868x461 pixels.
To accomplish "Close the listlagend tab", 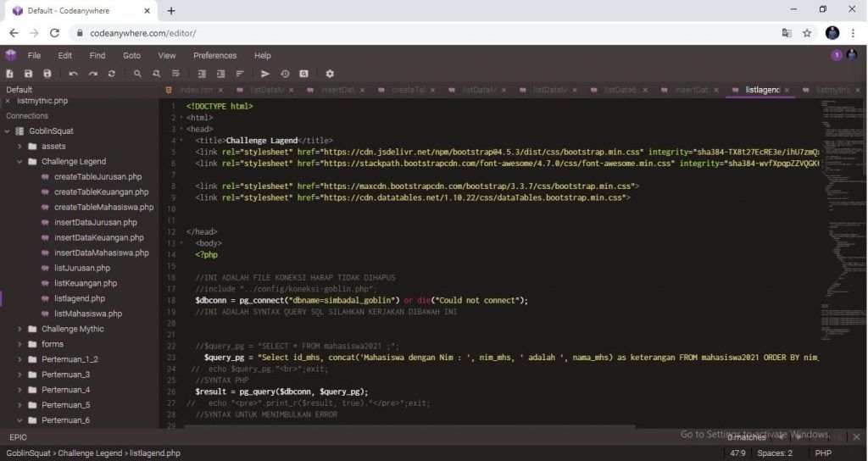I will [x=787, y=90].
